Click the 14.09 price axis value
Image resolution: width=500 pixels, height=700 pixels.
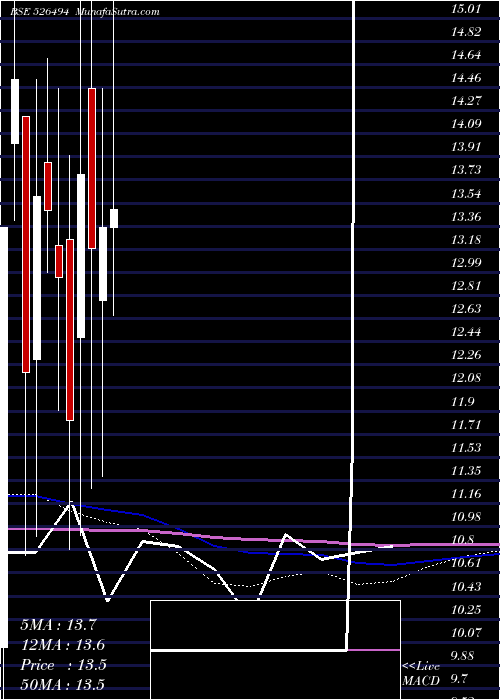(x=466, y=124)
